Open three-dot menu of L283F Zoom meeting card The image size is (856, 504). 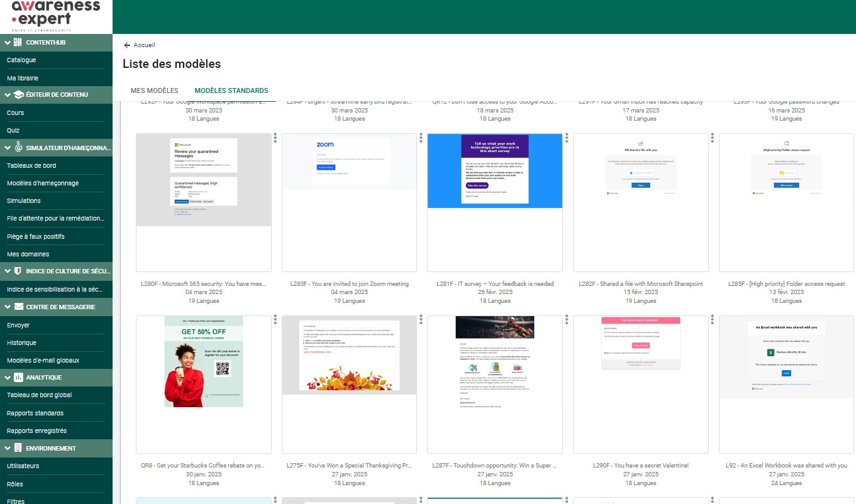coord(421,139)
